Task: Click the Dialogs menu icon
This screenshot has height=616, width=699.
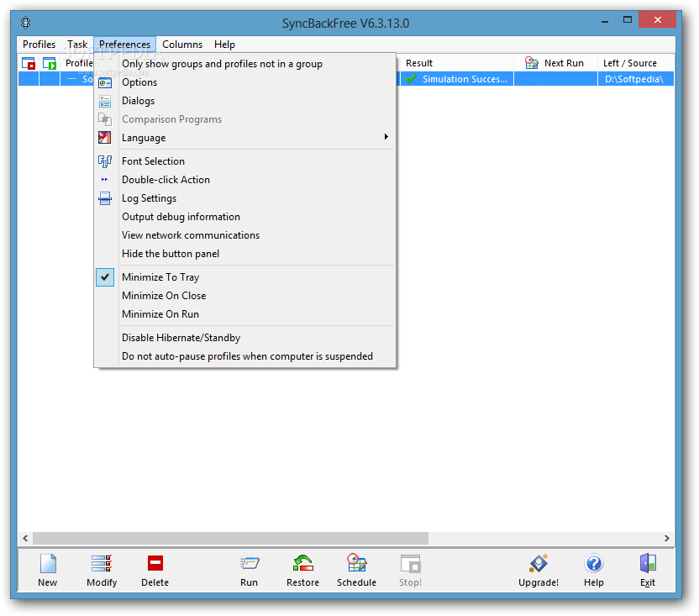Action: pyautogui.click(x=105, y=101)
